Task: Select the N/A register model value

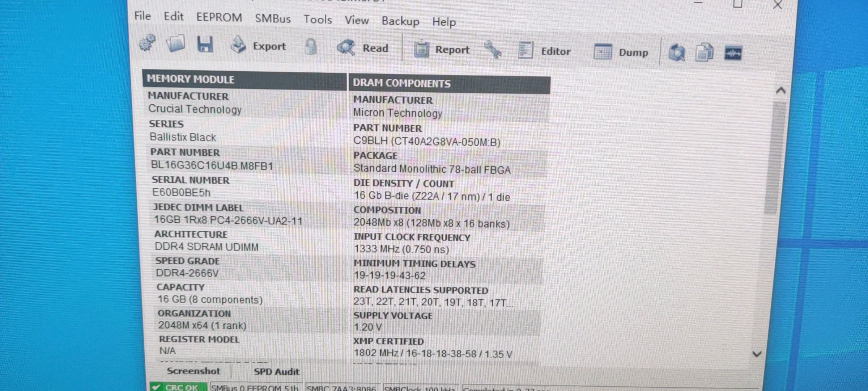Action: [x=167, y=351]
